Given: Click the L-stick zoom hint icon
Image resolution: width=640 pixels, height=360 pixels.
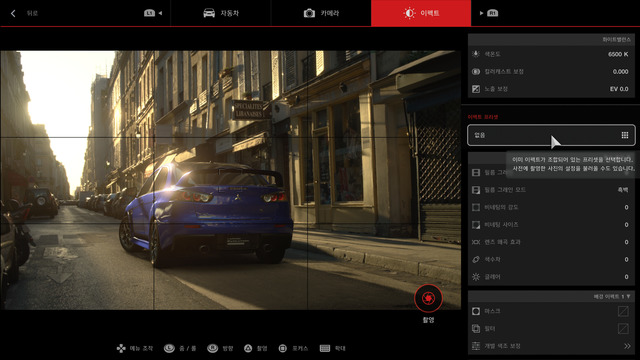Looking at the screenshot, I should point(169,348).
